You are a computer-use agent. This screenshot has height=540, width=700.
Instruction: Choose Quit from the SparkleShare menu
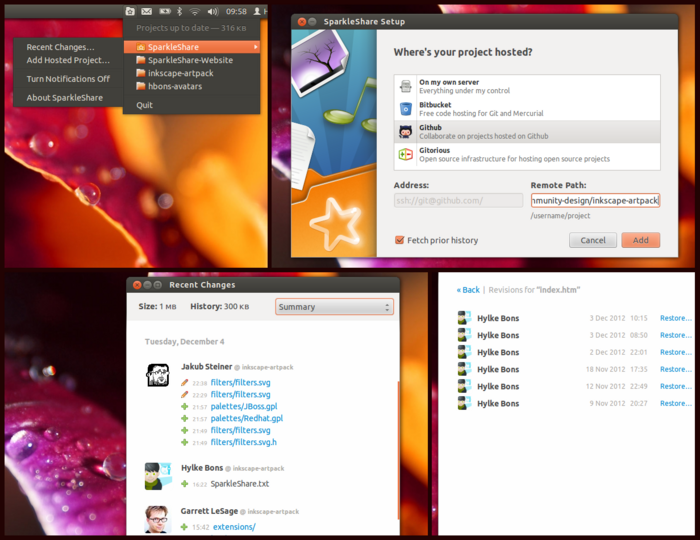click(x=144, y=105)
